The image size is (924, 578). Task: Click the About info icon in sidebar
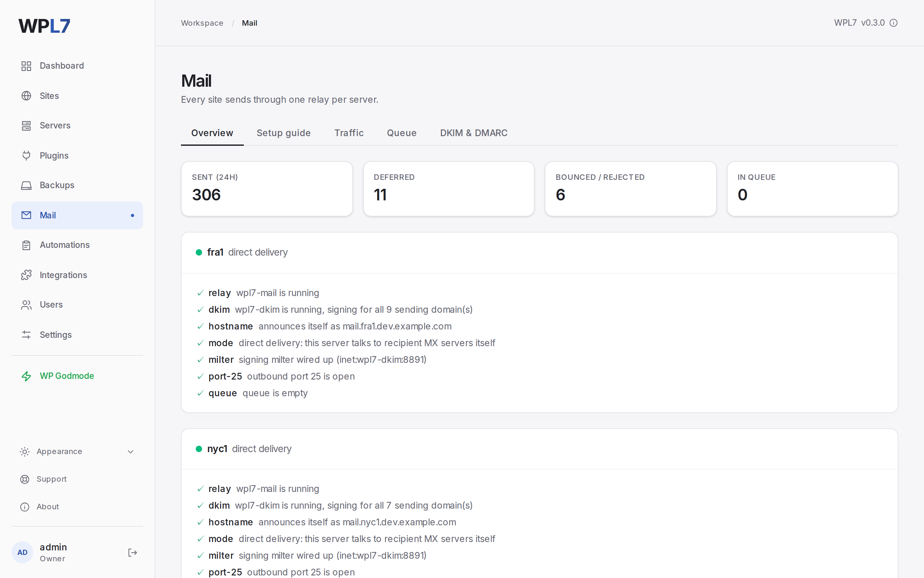point(24,506)
